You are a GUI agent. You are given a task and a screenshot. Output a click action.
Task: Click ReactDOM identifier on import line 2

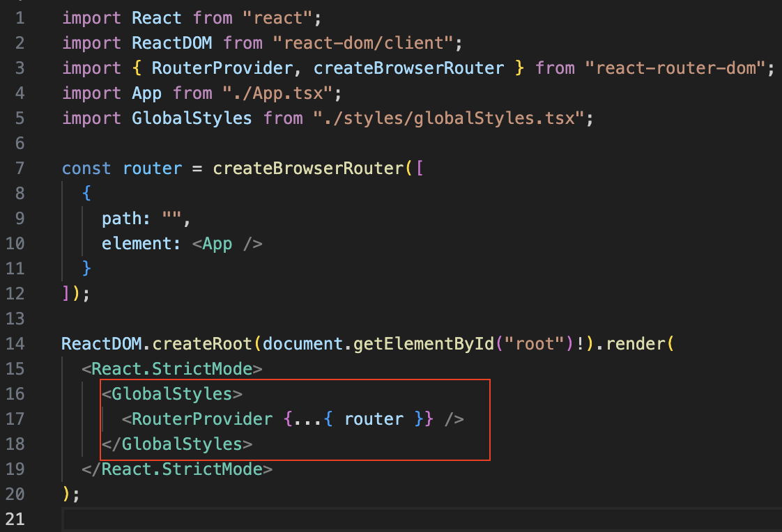(171, 43)
